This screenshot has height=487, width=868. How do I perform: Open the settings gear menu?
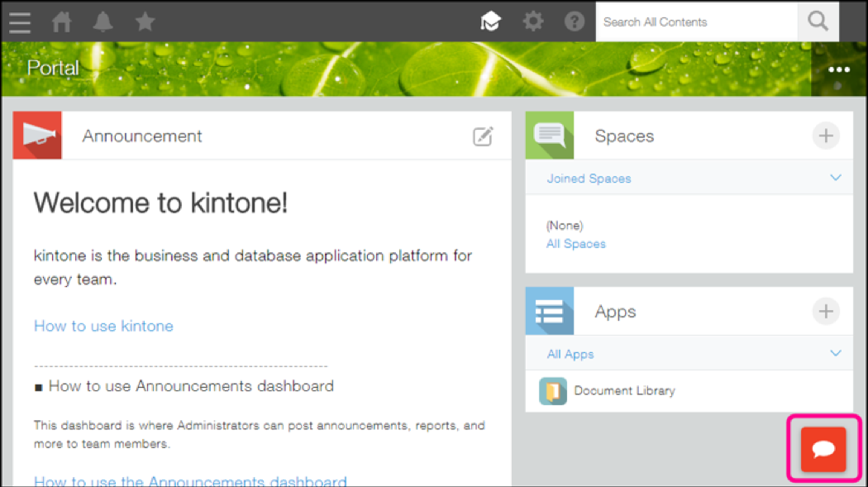[533, 21]
